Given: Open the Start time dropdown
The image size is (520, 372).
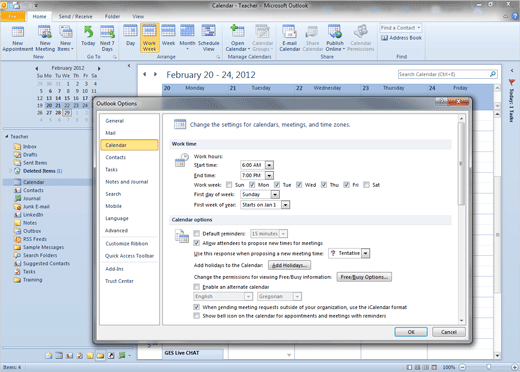Looking at the screenshot, I should tap(269, 165).
